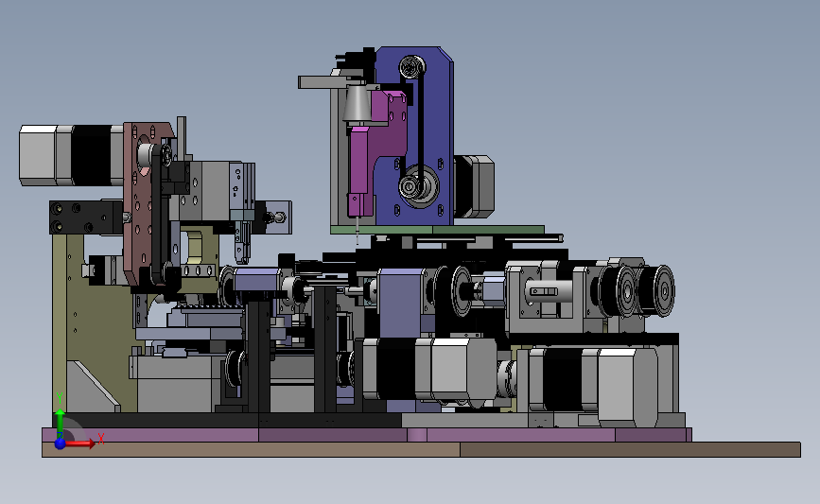Select the dark brown base plate on the right
This screenshot has width=820, height=504.
click(x=630, y=449)
